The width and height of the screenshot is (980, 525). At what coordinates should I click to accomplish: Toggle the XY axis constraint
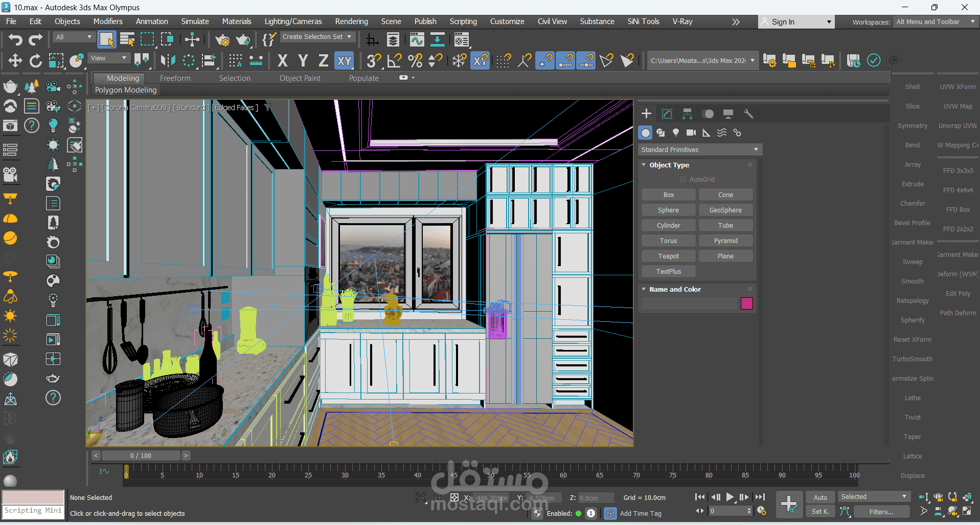345,61
